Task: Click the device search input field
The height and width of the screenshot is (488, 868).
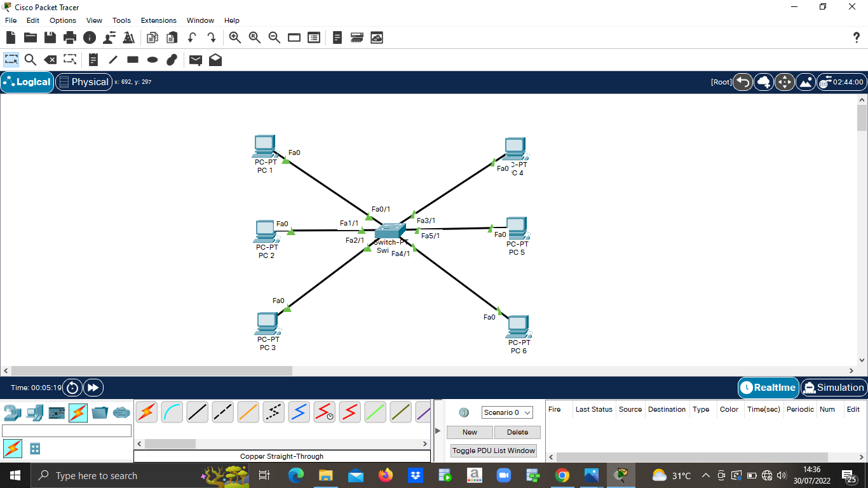Action: 67,431
